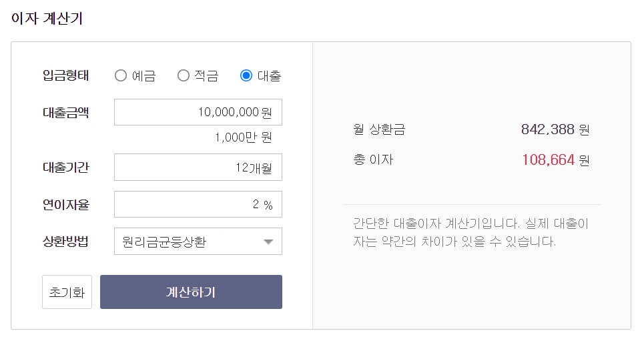Reset the form with the 초기화 button
This screenshot has height=345, width=644.
pos(67,292)
